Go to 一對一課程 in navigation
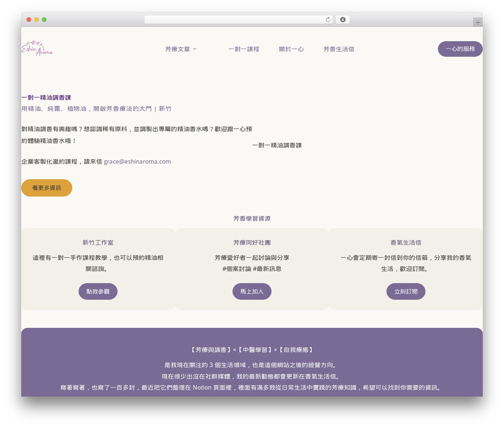Screen dimensions: 504x427 [244, 49]
